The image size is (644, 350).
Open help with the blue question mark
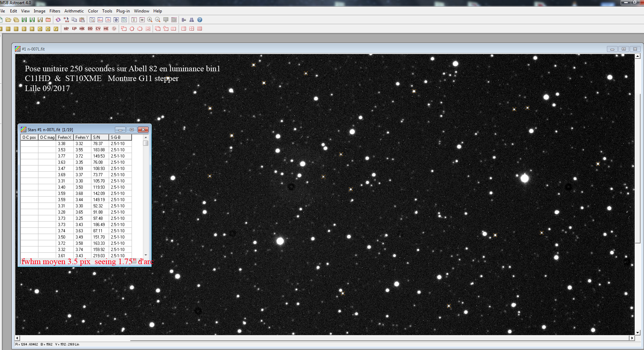pyautogui.click(x=200, y=20)
